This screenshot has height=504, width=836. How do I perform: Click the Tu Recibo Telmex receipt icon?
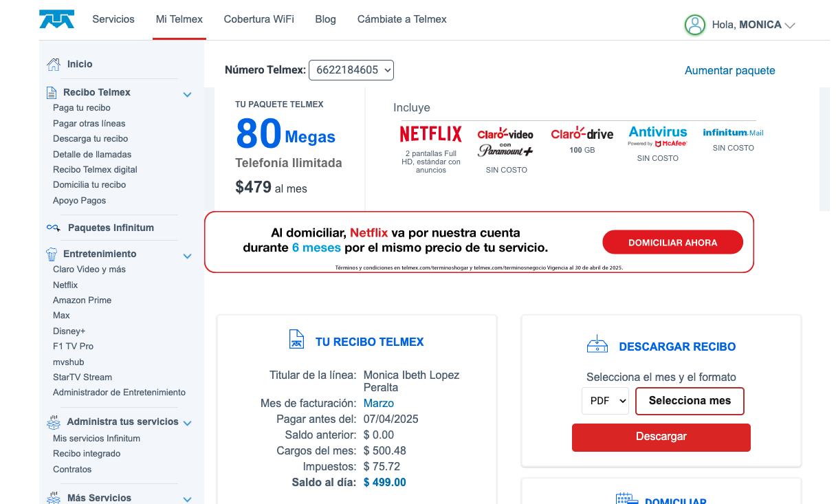(296, 340)
